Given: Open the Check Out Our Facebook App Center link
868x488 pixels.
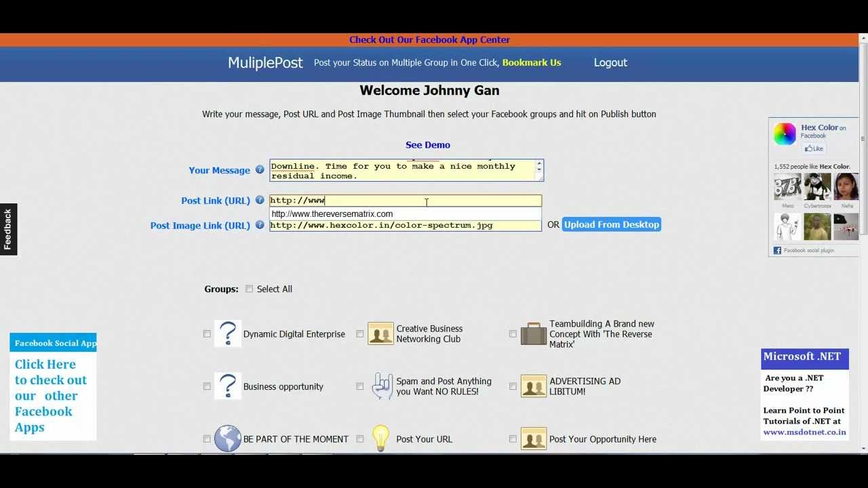Looking at the screenshot, I should (429, 40).
